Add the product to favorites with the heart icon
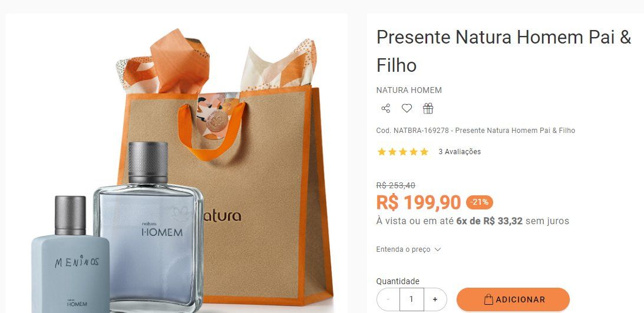Viewport: 644px width, 313px height. pyautogui.click(x=407, y=108)
